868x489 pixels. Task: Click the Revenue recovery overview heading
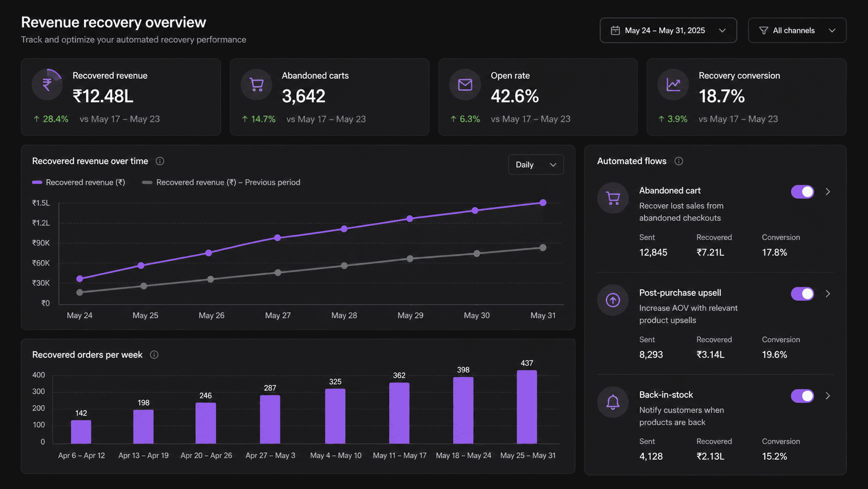pyautogui.click(x=114, y=22)
